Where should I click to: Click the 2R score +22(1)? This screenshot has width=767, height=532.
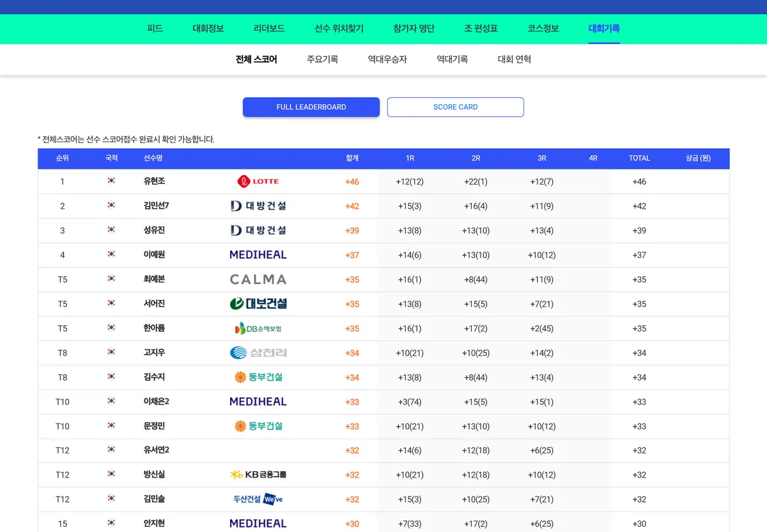[476, 181]
